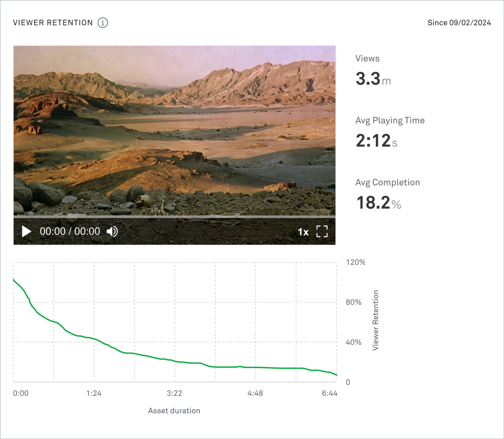Image resolution: width=504 pixels, height=439 pixels.
Task: Enter fullscreen mode on video player
Action: [322, 231]
